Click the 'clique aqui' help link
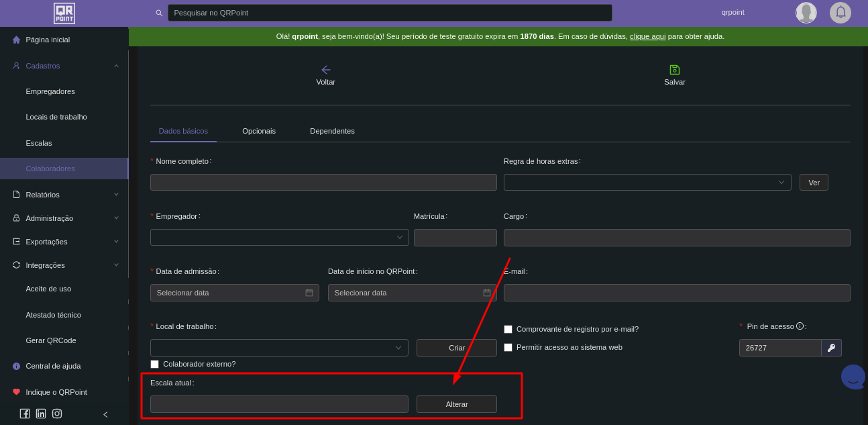Screen dimensions: 868x425 tap(647, 36)
